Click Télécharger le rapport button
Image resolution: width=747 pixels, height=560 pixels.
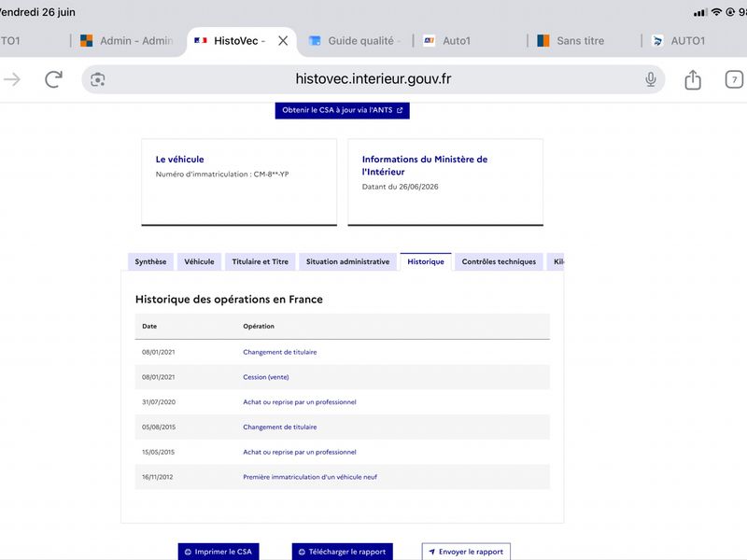[x=343, y=552]
